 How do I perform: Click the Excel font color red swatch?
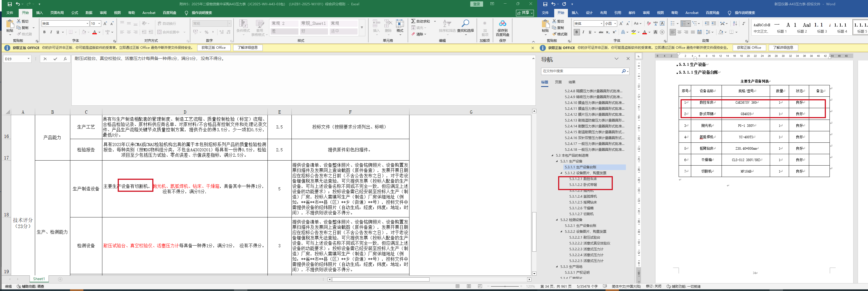95,32
